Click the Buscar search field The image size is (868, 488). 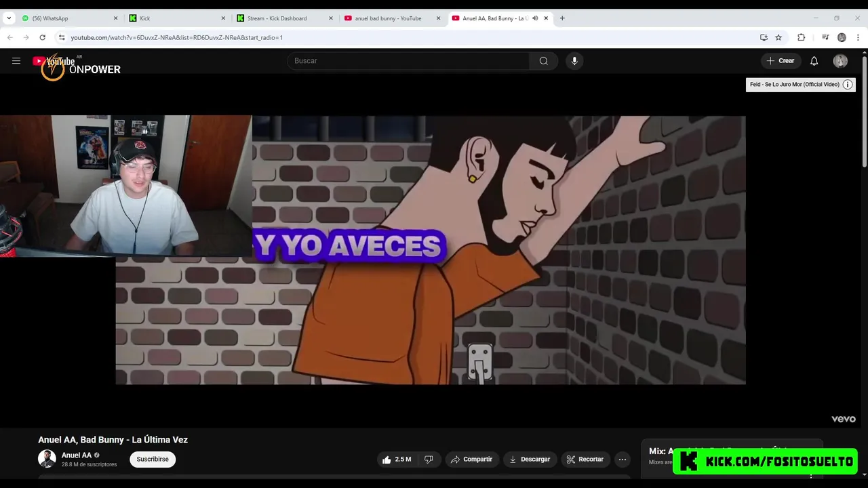click(409, 61)
